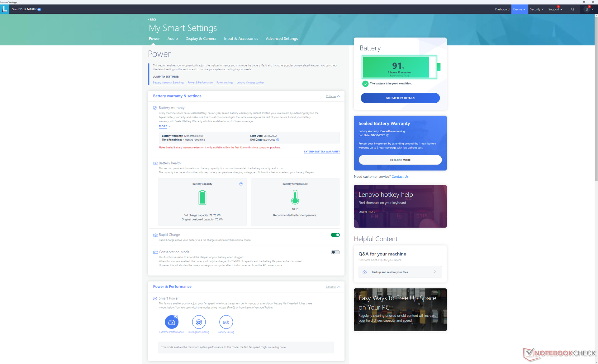Disable the Rapid Charge toggle

click(335, 235)
